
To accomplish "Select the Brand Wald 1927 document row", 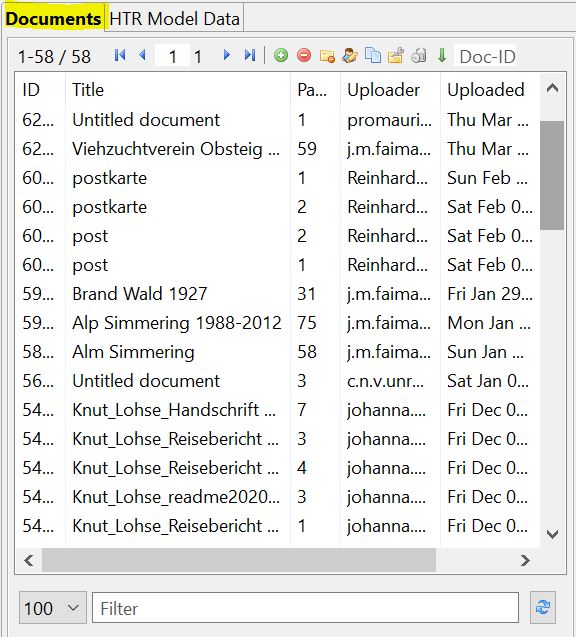I will [278, 294].
